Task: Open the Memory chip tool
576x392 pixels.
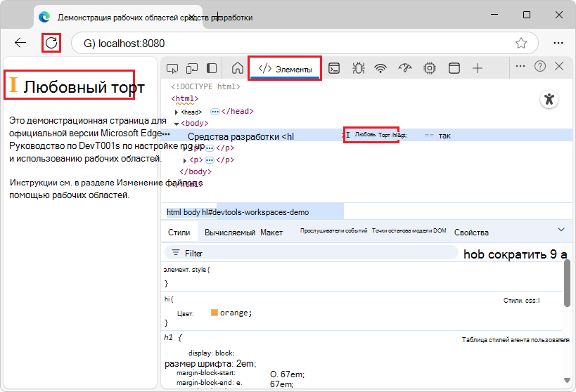Action: click(430, 68)
